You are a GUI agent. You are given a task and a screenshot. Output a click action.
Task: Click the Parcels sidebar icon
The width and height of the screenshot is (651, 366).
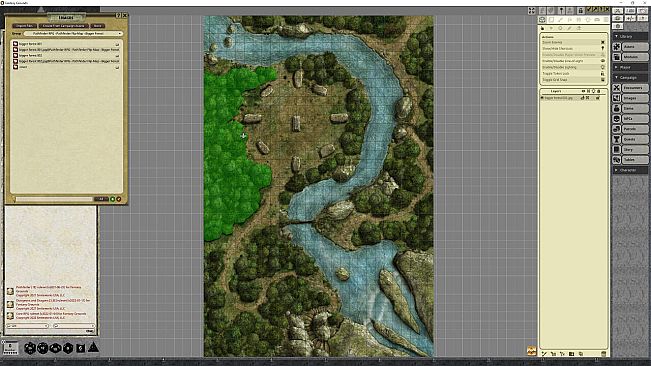click(x=617, y=129)
